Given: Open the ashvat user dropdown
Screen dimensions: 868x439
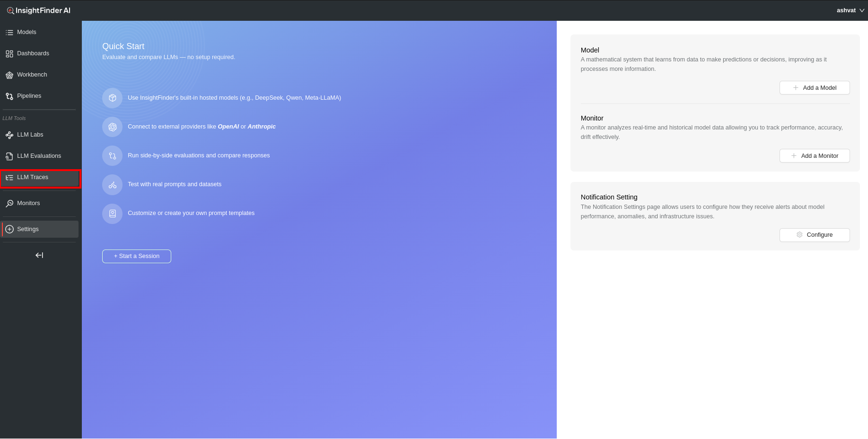Looking at the screenshot, I should 850,10.
